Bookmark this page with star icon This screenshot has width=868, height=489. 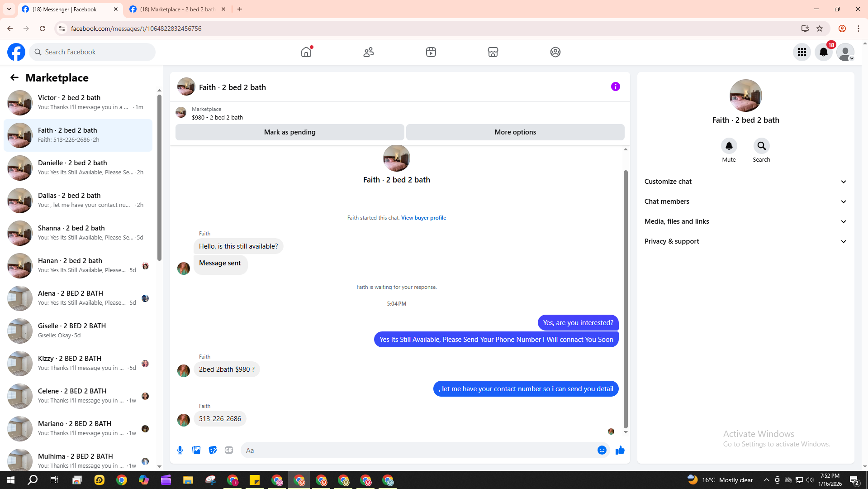click(820, 29)
